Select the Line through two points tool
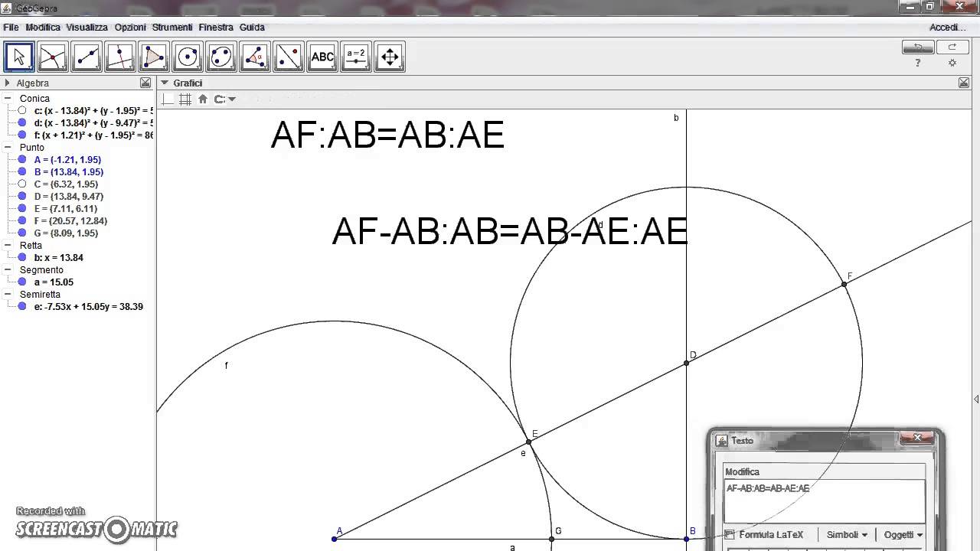Image resolution: width=980 pixels, height=551 pixels. click(87, 57)
